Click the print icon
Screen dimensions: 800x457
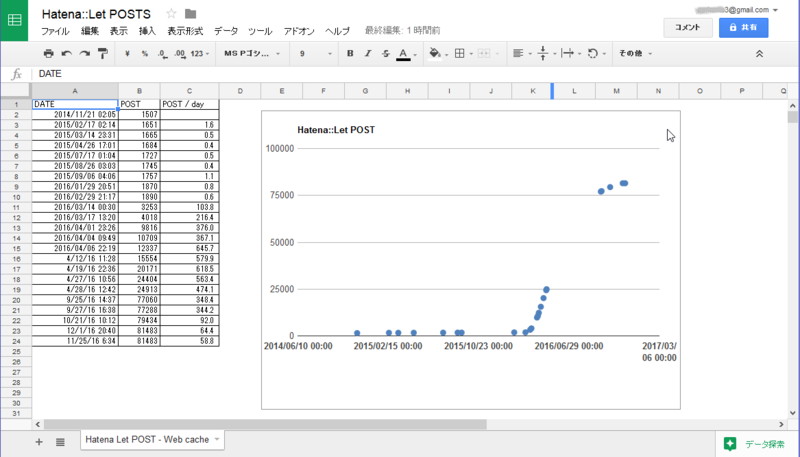coord(48,54)
